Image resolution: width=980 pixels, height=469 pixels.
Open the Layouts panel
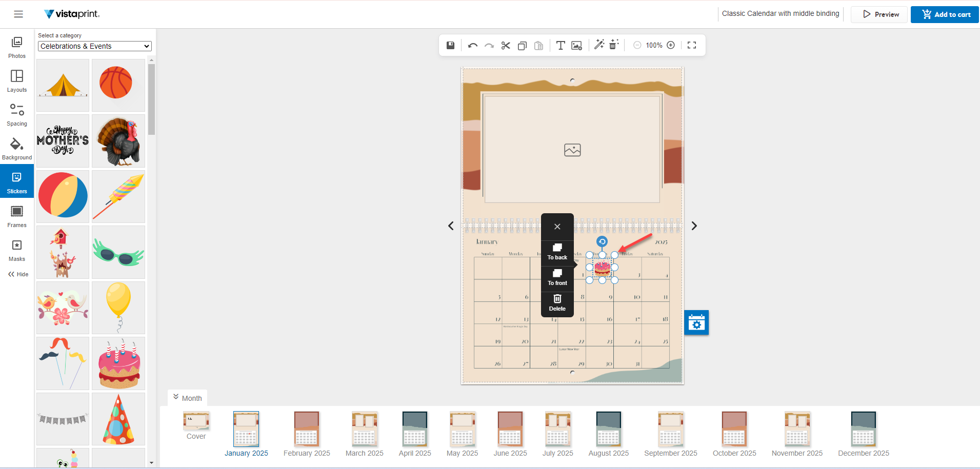[x=17, y=81]
